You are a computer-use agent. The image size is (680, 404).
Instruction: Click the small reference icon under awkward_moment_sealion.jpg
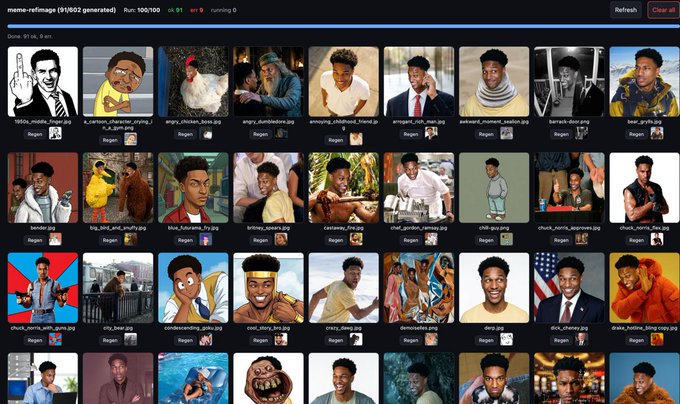coord(507,134)
